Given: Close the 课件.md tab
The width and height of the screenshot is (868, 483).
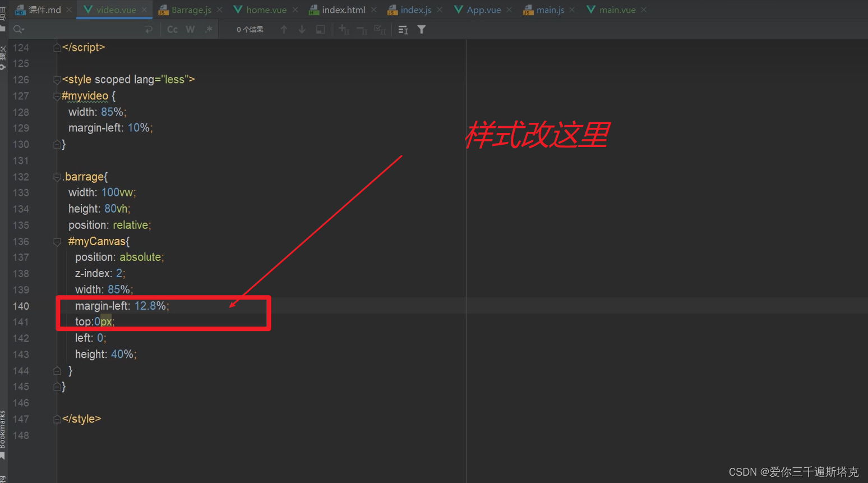Looking at the screenshot, I should click(69, 10).
